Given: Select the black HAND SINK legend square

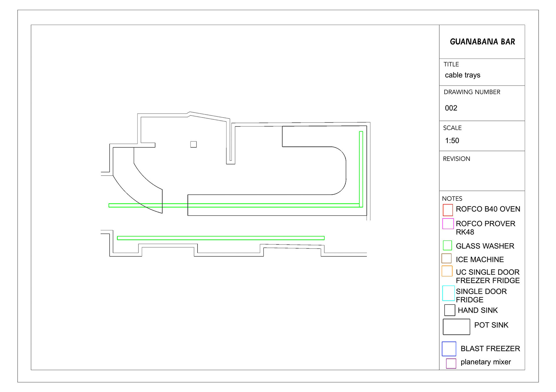Looking at the screenshot, I should [449, 310].
